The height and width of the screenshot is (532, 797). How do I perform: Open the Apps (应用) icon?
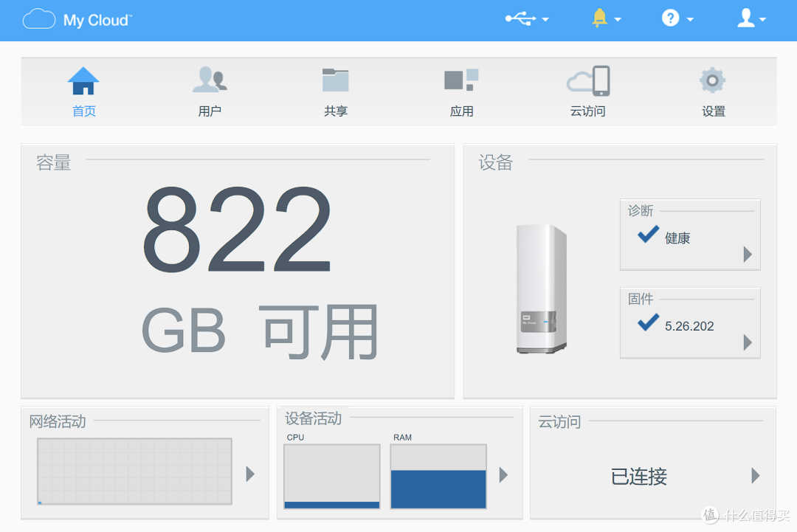[461, 80]
